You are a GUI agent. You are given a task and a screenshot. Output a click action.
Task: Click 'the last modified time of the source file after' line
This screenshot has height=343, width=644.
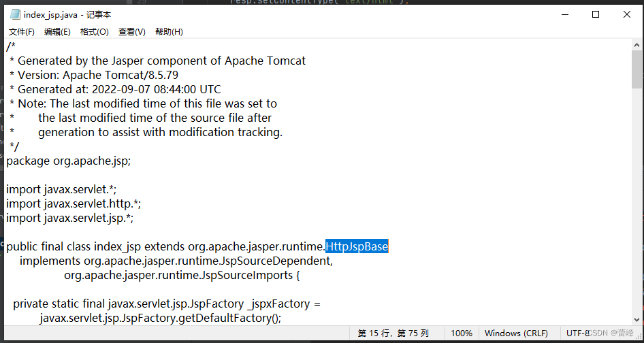coord(155,118)
